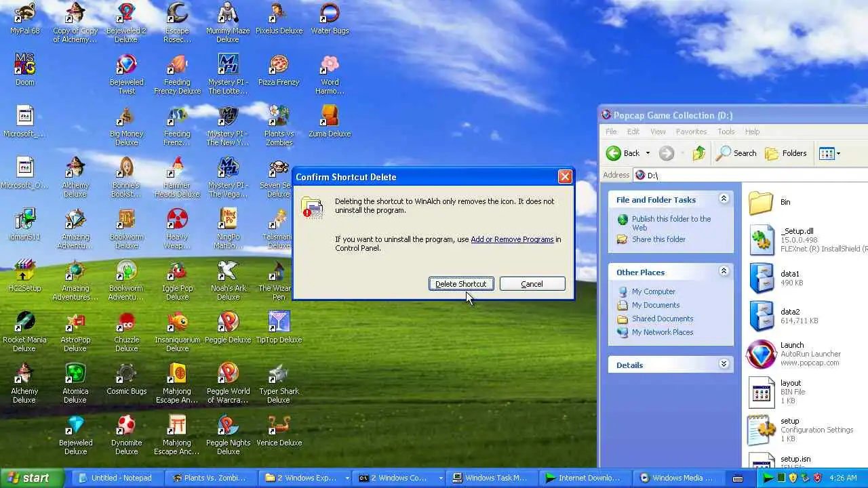Click the Mummy Maze Deluxe icon
This screenshot has height=488, width=868.
click(228, 23)
